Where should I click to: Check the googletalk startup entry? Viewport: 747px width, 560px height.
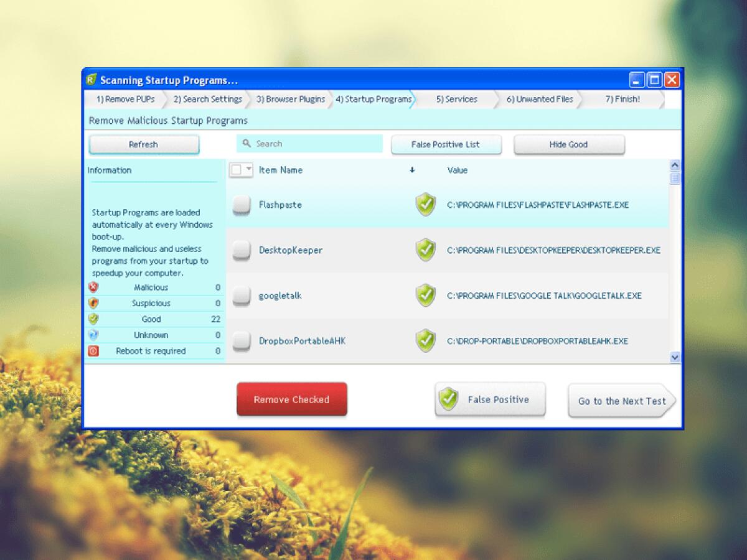coord(241,297)
